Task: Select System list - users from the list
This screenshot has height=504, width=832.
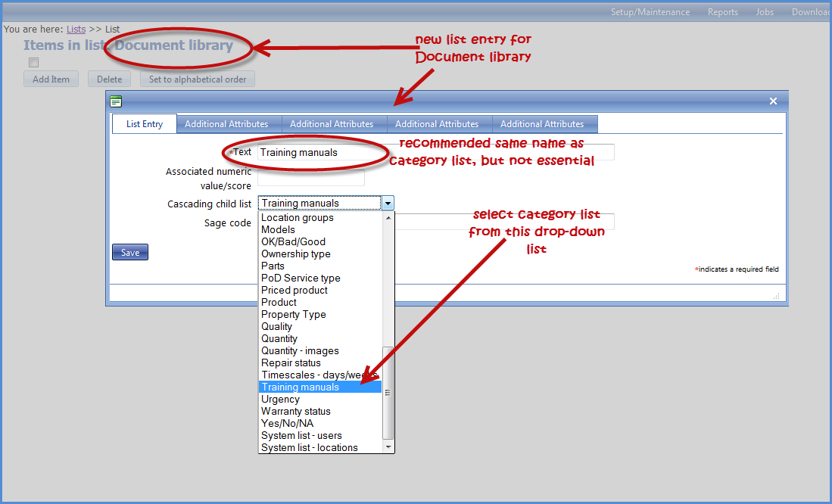Action: pos(302,435)
